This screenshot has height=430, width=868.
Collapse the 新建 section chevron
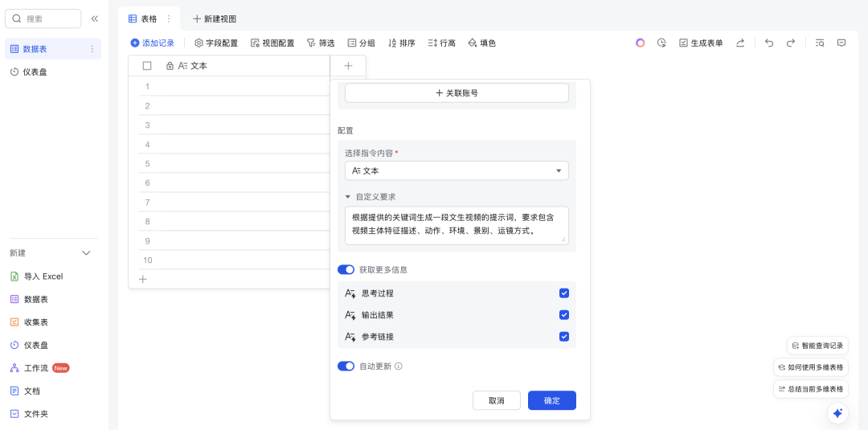[86, 253]
